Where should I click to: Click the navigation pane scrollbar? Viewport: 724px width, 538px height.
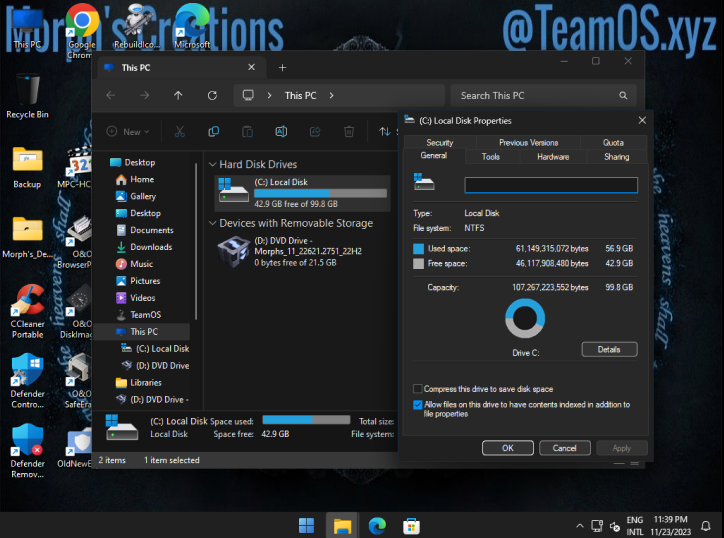click(196, 240)
